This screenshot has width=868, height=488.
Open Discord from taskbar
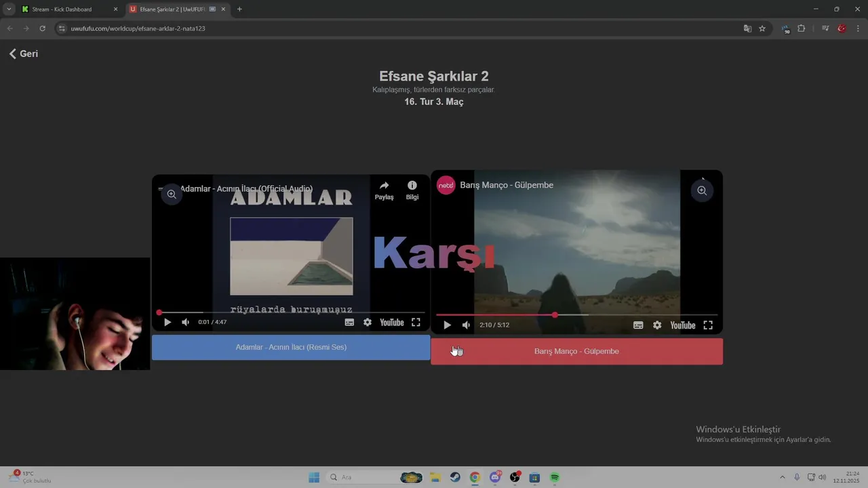[x=495, y=477]
